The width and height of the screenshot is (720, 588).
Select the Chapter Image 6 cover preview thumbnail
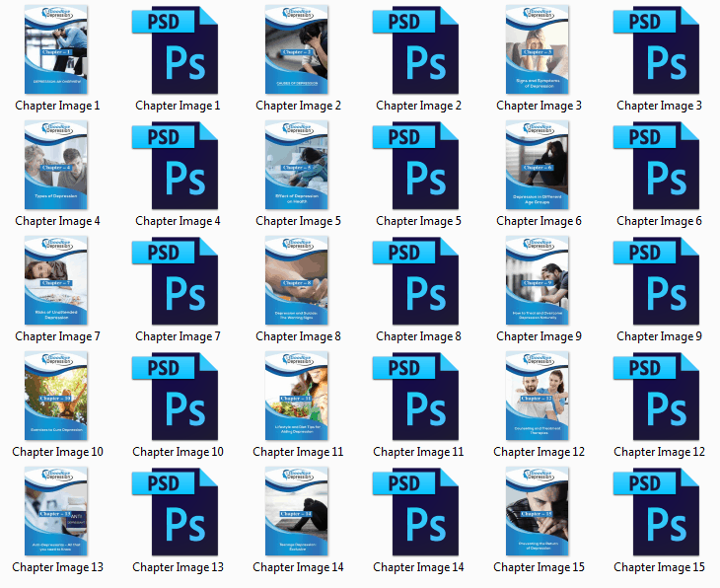click(x=539, y=165)
